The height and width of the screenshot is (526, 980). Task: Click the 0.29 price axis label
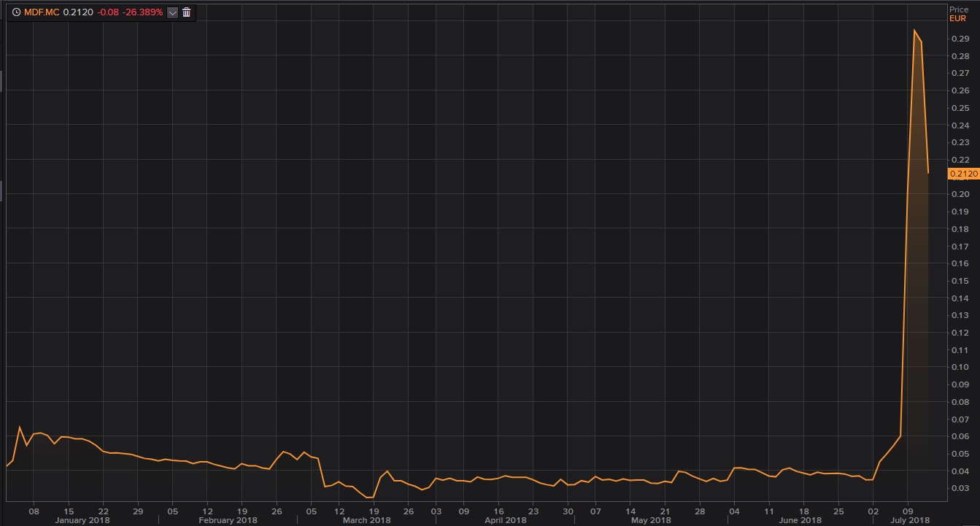960,39
